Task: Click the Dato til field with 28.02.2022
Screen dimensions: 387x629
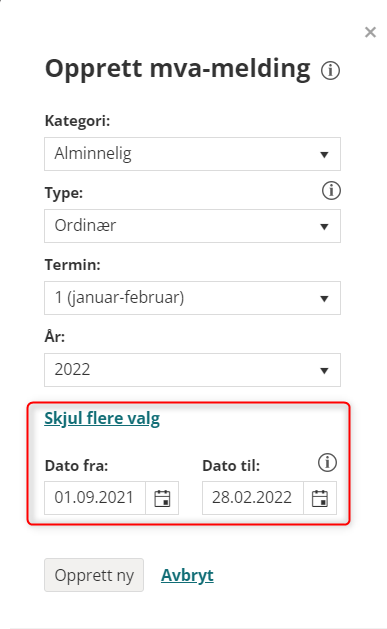Action: pos(253,498)
